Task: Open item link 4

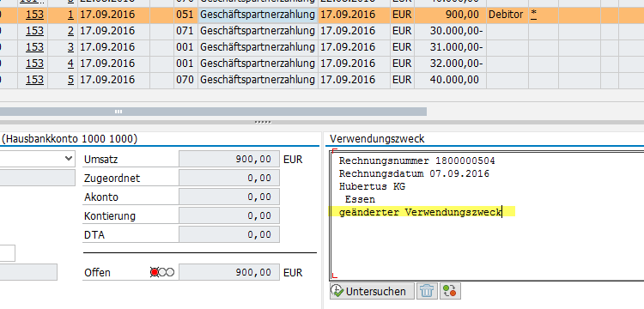Action: point(70,64)
